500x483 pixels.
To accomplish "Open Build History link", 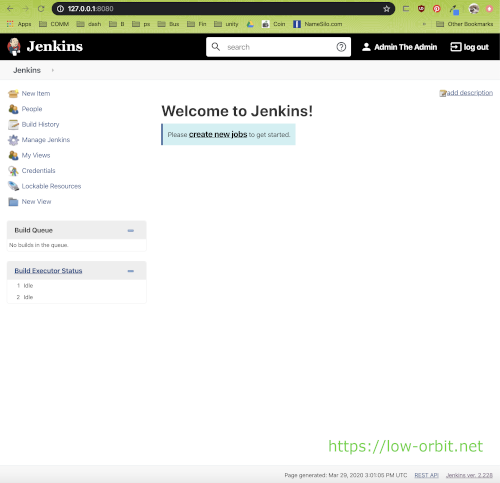I will point(40,124).
